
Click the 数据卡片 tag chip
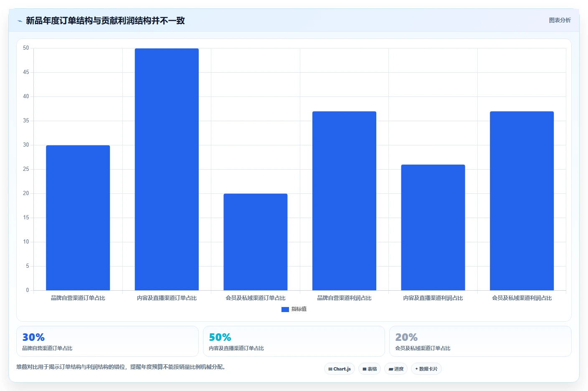coord(426,369)
